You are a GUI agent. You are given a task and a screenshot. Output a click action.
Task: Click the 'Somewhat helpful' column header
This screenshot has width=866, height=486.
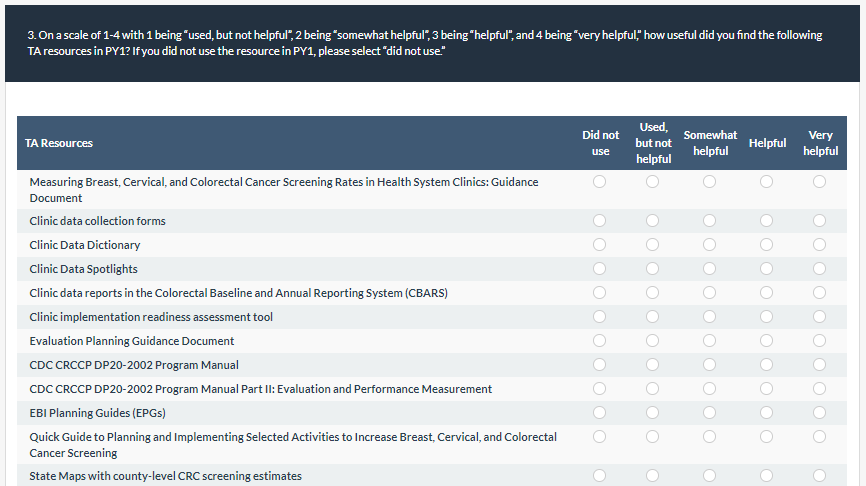click(710, 143)
